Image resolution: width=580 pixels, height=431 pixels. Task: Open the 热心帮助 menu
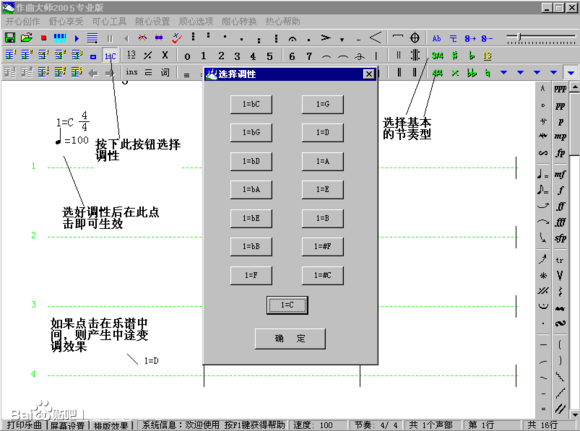[283, 21]
